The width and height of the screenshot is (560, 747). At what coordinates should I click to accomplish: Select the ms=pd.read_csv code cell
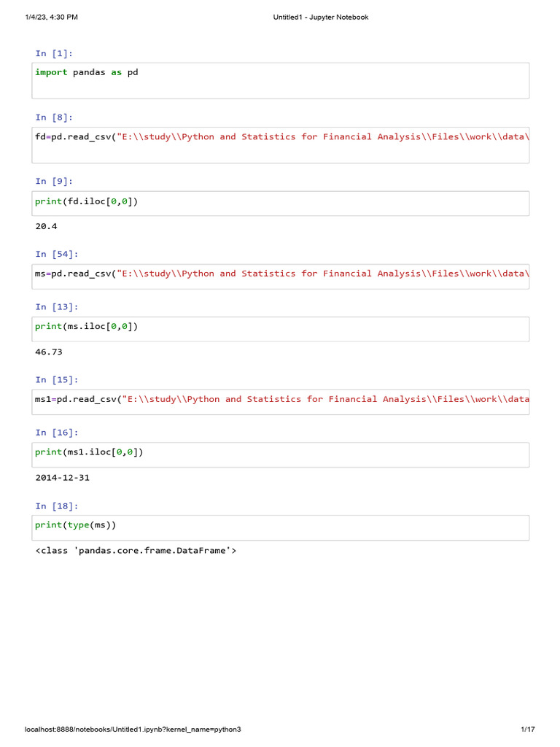[281, 276]
